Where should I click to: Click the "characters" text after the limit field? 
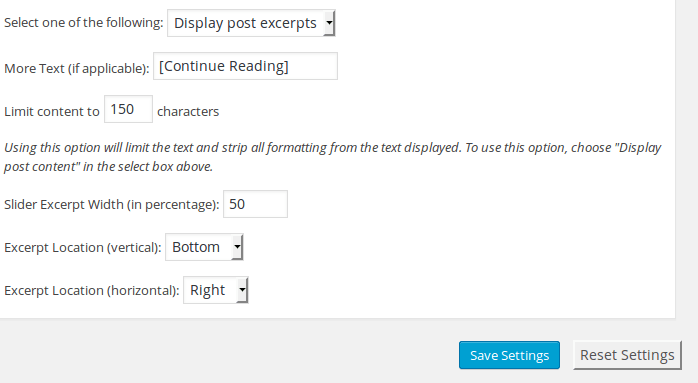click(188, 111)
